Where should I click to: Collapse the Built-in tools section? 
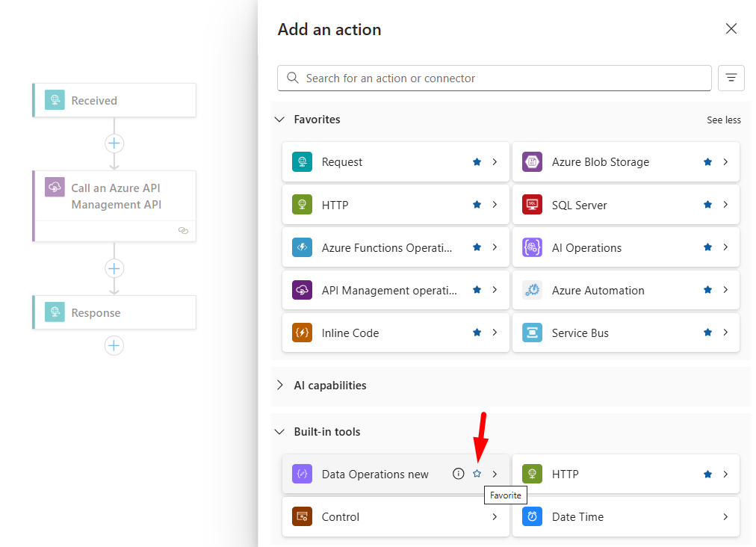(x=279, y=432)
